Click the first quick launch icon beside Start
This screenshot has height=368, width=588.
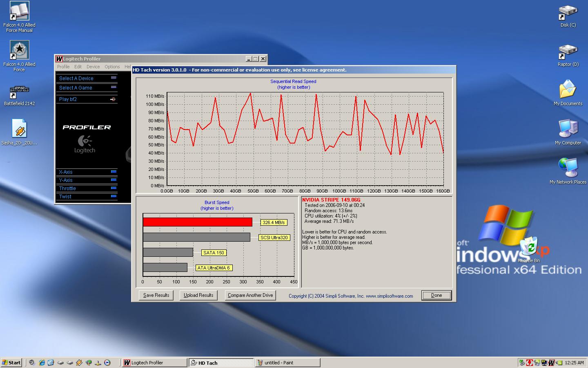(32, 362)
